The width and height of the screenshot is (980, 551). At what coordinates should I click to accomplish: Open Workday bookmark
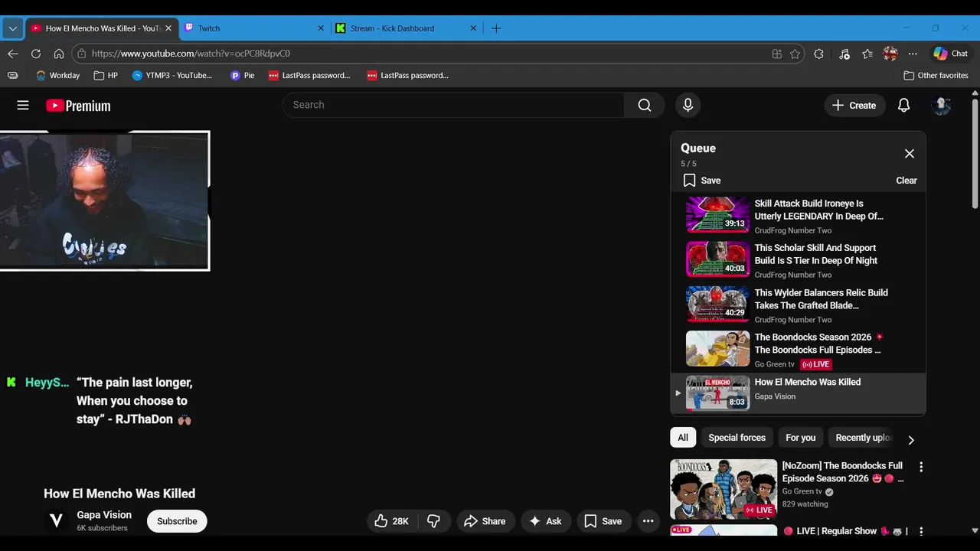pos(57,76)
